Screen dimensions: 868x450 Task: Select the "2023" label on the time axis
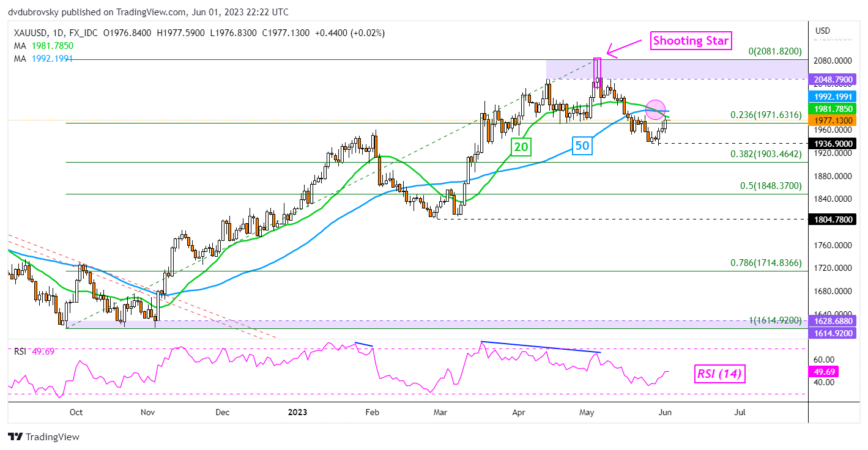[x=298, y=412]
